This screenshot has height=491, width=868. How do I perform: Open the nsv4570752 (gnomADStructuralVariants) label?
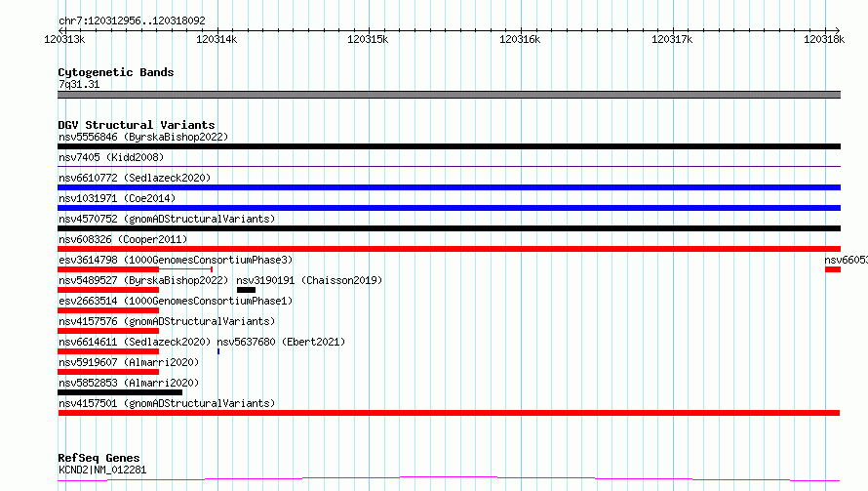coord(167,219)
